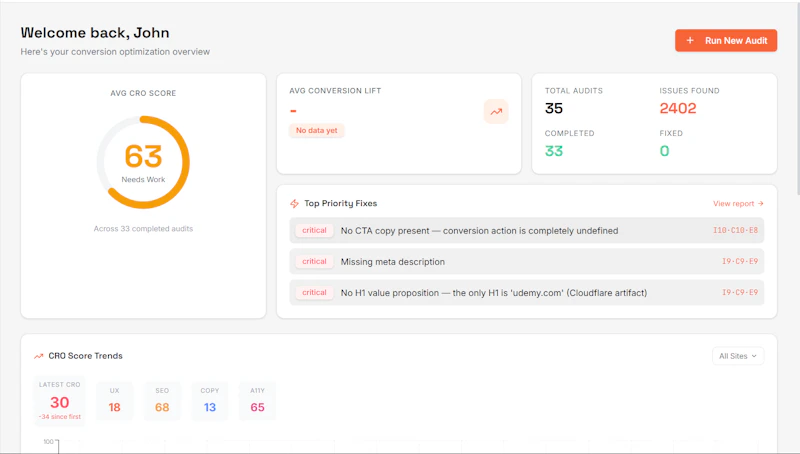The height and width of the screenshot is (454, 800).
Task: Select the UX 18 score card
Action: (x=114, y=401)
